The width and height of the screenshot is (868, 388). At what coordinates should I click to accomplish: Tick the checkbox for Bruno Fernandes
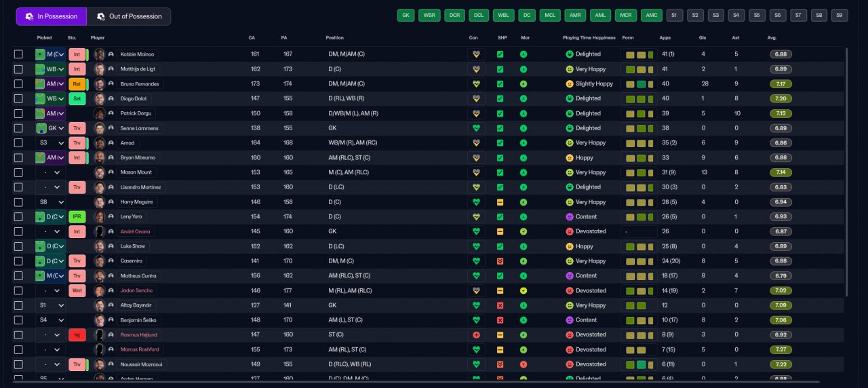(18, 84)
